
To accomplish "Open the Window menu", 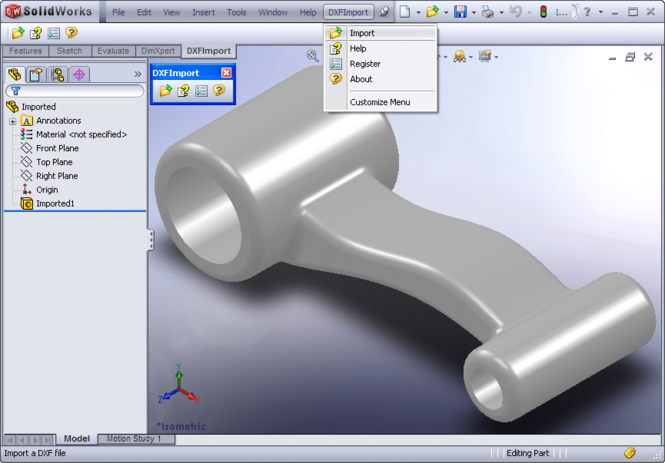I will tap(273, 12).
